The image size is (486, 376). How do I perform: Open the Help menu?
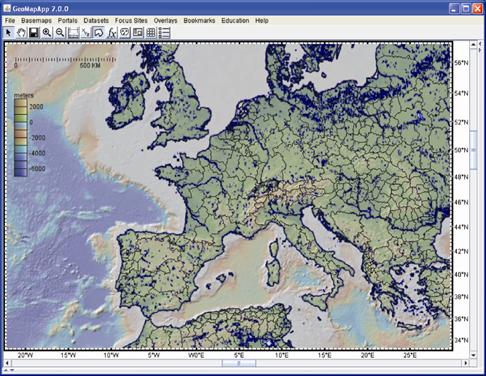click(262, 20)
